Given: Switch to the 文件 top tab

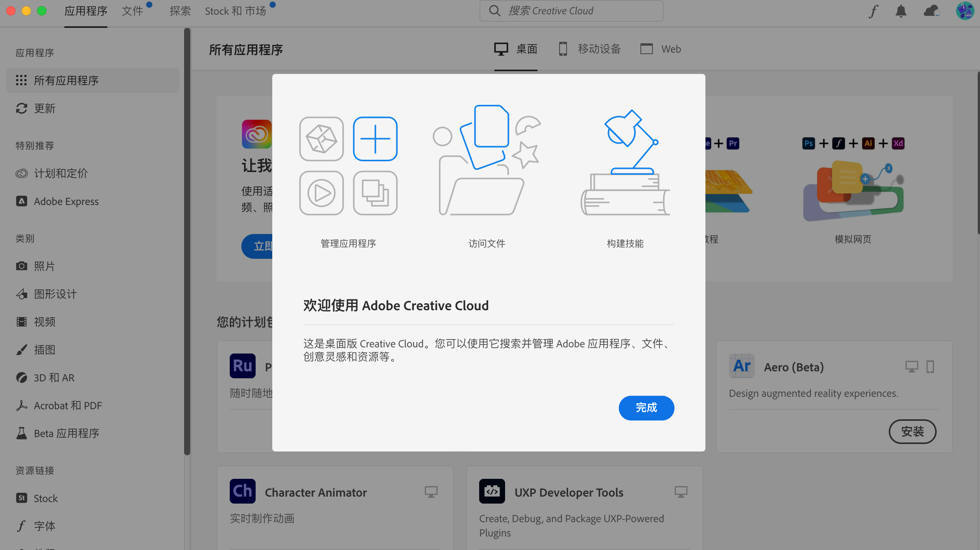Looking at the screenshot, I should (x=133, y=11).
